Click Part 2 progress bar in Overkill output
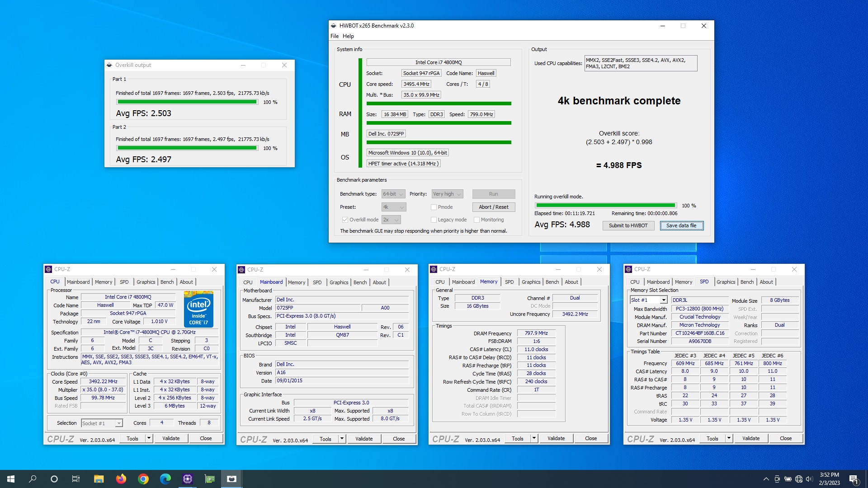 coord(187,148)
